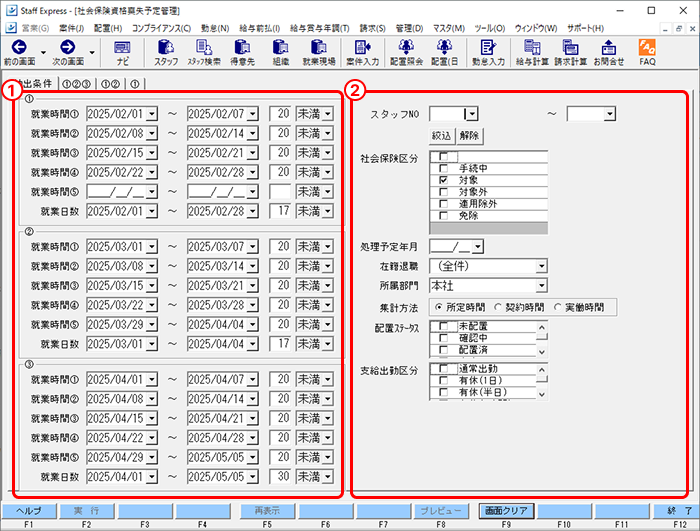Check the 手続中 insurance checkbox
The height and width of the screenshot is (531, 700).
(443, 168)
